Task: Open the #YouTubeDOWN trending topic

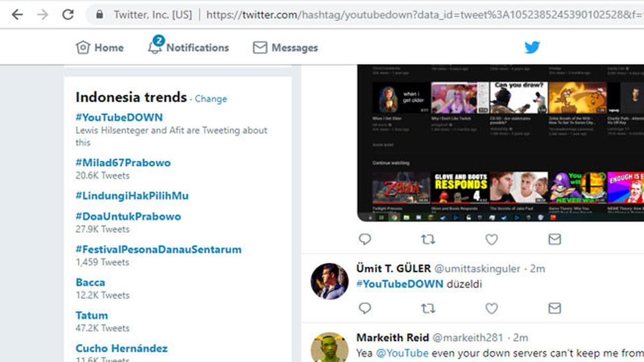Action: click(x=120, y=117)
